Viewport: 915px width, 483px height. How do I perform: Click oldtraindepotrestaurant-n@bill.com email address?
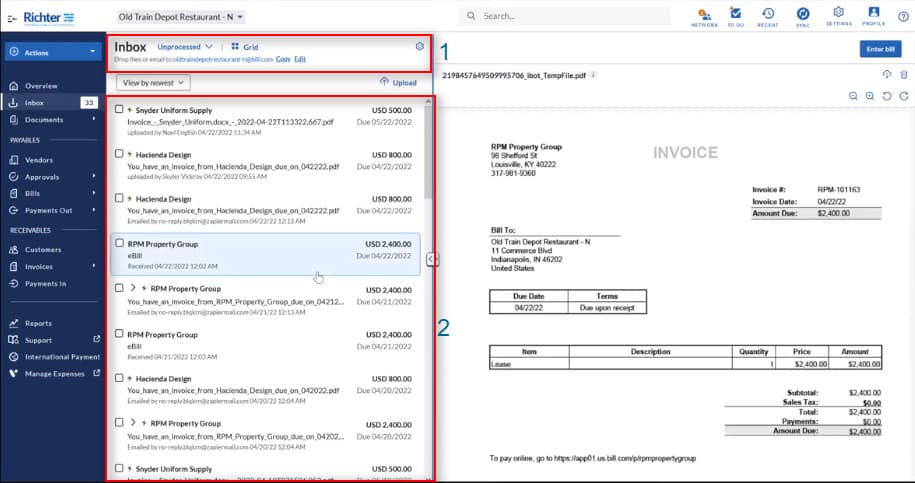(223, 60)
